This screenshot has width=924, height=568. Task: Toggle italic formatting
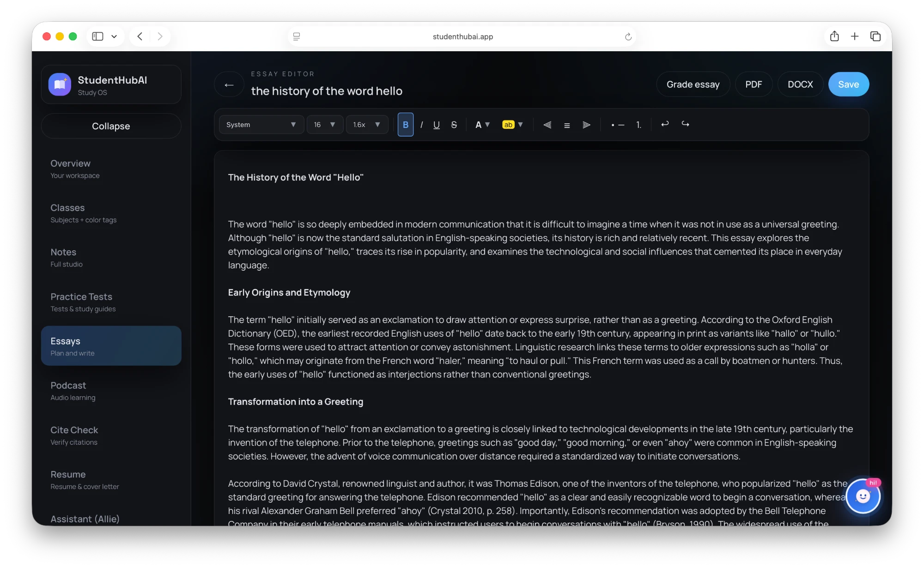[x=421, y=125]
